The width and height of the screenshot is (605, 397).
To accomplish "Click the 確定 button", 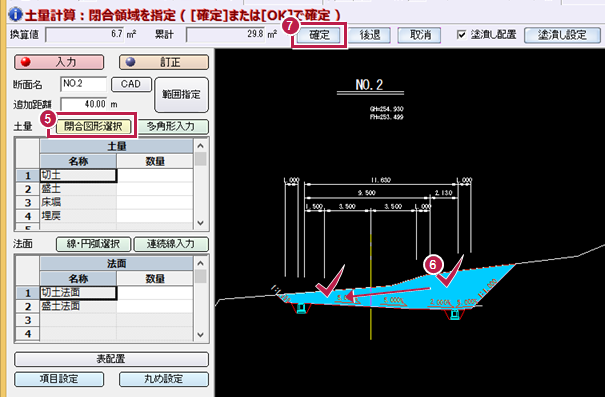I will 319,35.
